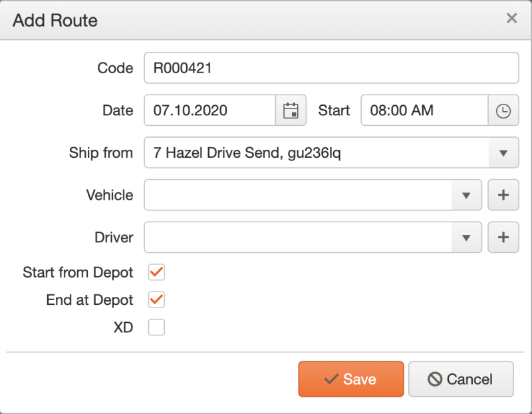Close the Add Route dialog

(511, 18)
